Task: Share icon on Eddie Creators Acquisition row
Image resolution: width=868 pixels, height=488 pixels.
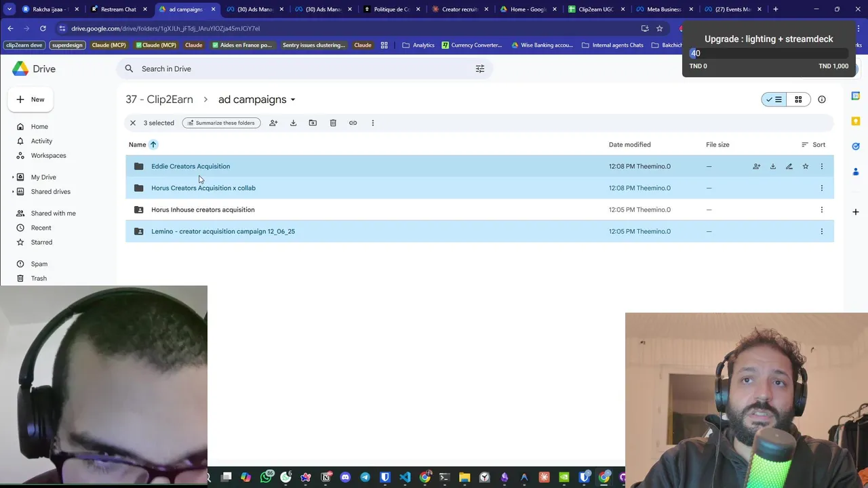Action: 757,166
